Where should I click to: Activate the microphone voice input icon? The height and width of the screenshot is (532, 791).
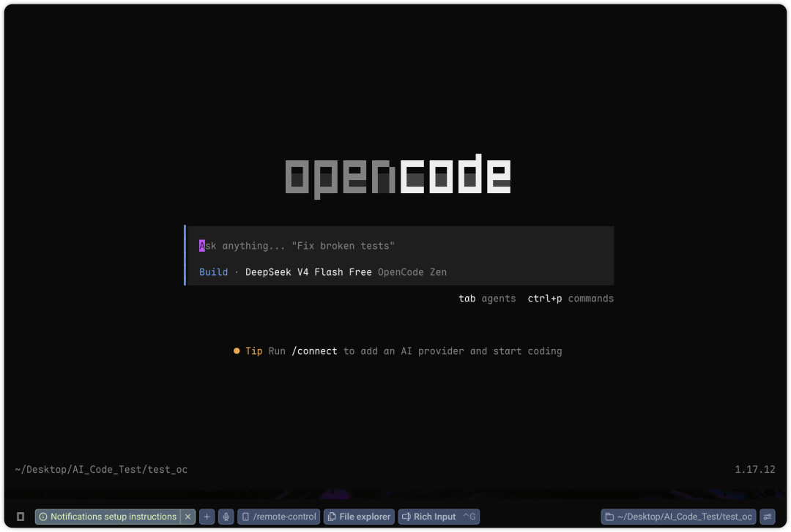point(226,517)
